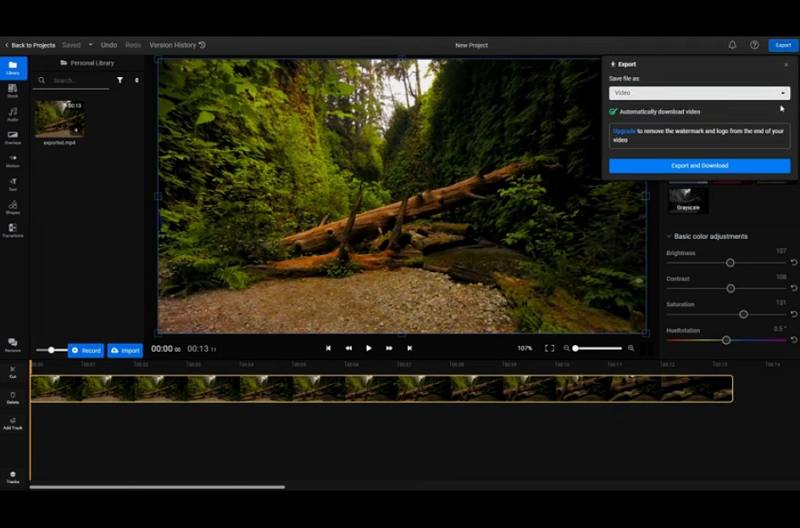Open the Saved status dropdown arrow
The height and width of the screenshot is (528, 800).
91,45
